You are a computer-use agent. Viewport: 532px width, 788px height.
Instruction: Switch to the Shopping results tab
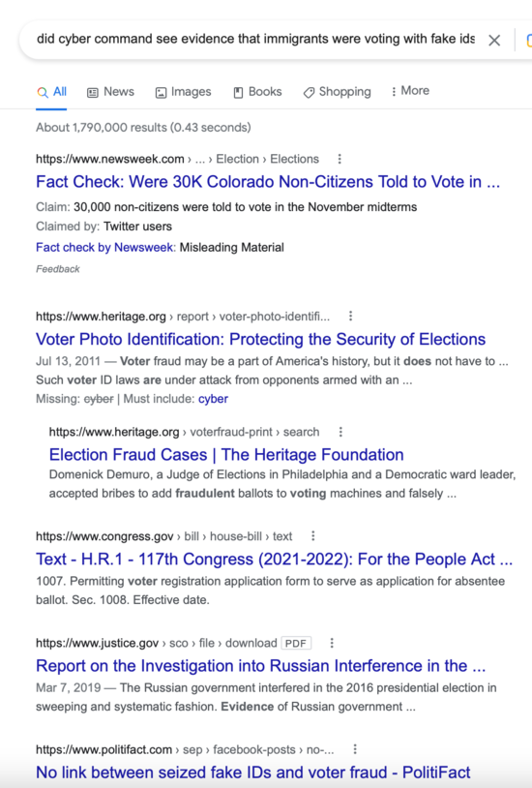(337, 92)
